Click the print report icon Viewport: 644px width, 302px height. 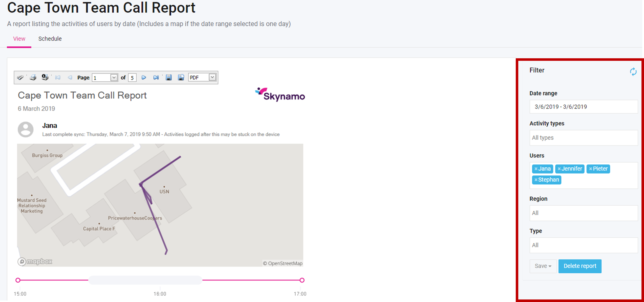point(33,77)
